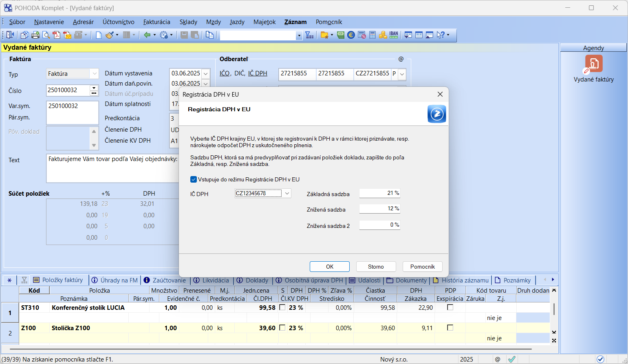Click the IČ DPH link in Odberateľ
This screenshot has height=364, width=628.
[258, 73]
